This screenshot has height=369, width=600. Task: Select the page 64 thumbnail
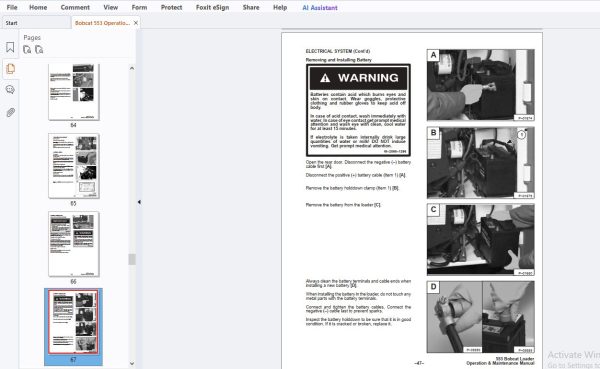73,92
